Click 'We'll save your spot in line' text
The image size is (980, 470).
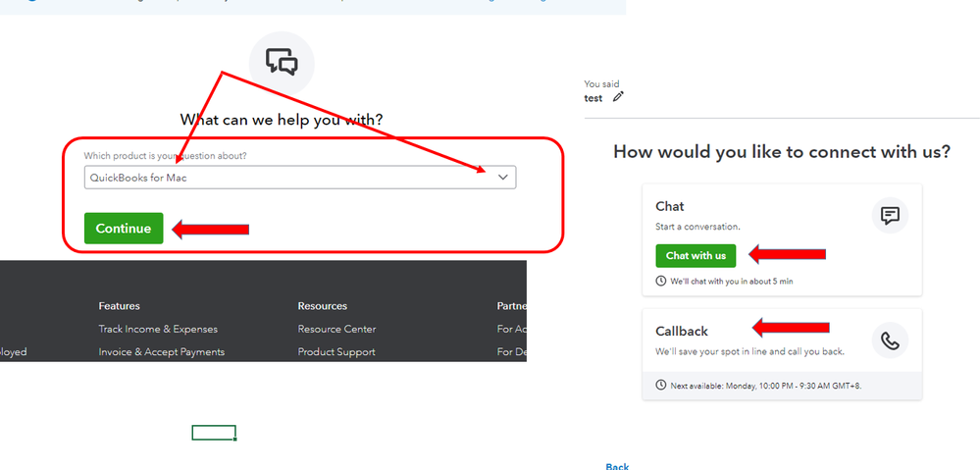click(x=750, y=351)
